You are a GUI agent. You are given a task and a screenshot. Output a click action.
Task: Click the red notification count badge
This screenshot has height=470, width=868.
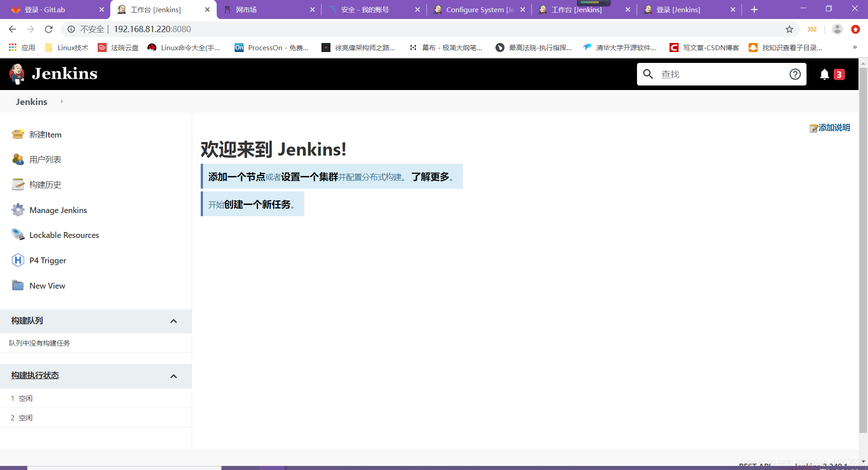(x=839, y=74)
